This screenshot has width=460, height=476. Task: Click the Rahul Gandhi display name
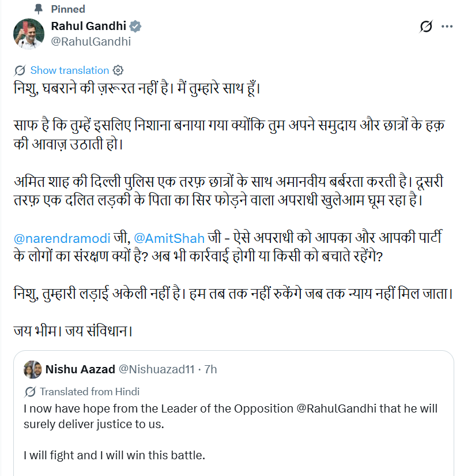(89, 26)
